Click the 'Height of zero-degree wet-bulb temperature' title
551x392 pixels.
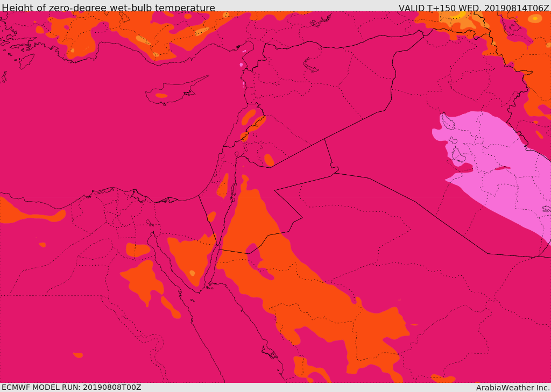[x=108, y=8]
